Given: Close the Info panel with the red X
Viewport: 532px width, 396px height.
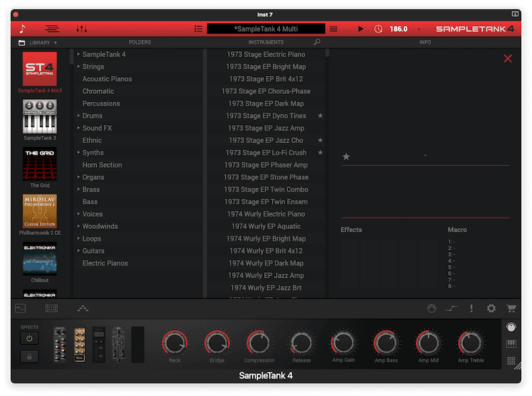Looking at the screenshot, I should (507, 59).
